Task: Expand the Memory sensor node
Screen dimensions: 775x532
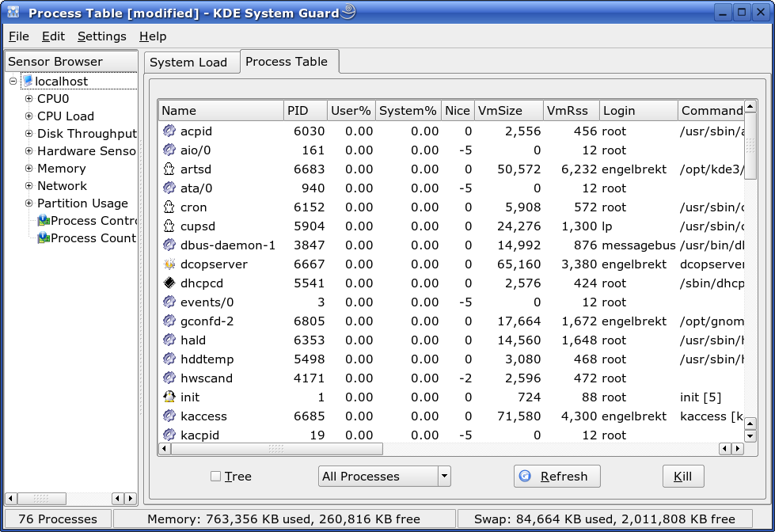Action: tap(28, 168)
